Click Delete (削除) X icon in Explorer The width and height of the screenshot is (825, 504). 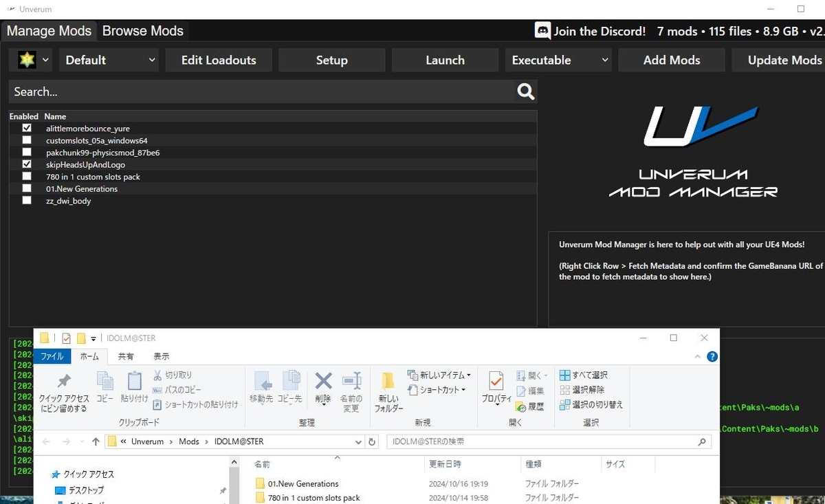(x=323, y=381)
